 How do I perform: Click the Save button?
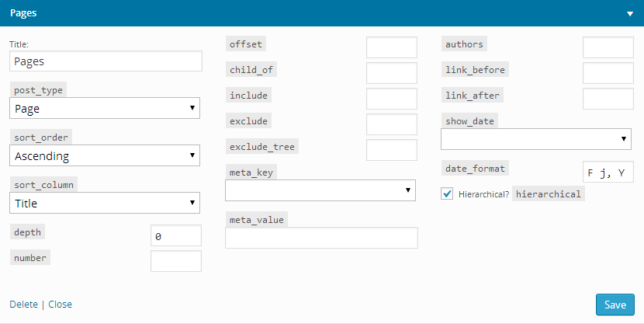coord(615,305)
